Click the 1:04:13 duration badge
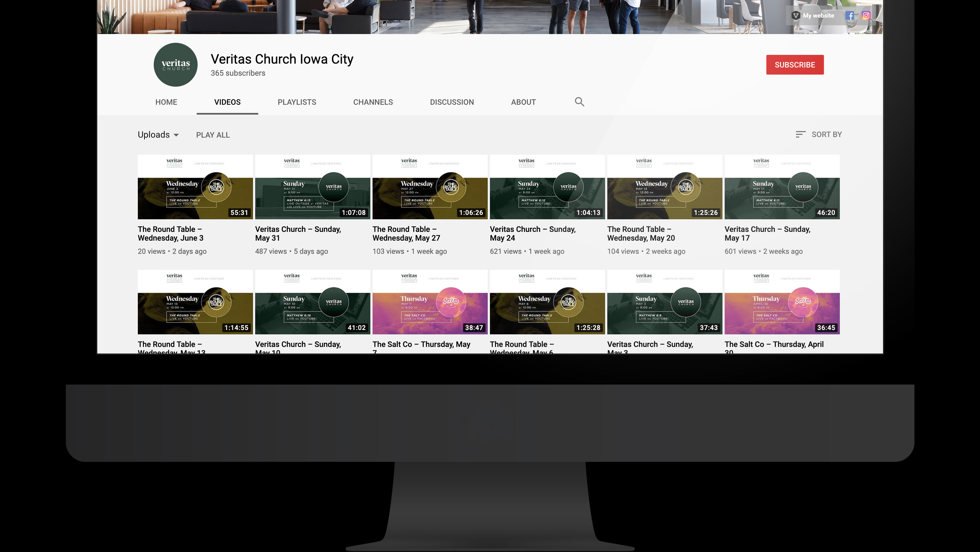Screen dimensions: 980x552 (x=588, y=213)
